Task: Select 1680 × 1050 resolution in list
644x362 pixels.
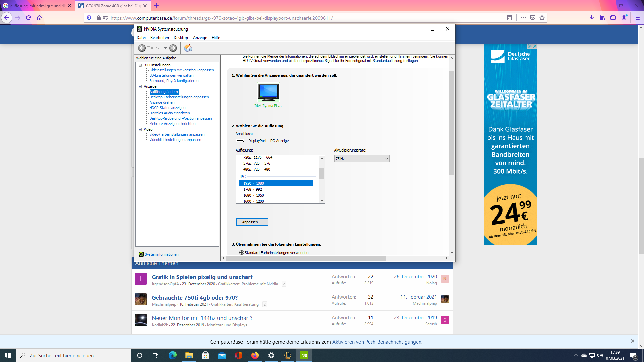Action: tap(254, 195)
